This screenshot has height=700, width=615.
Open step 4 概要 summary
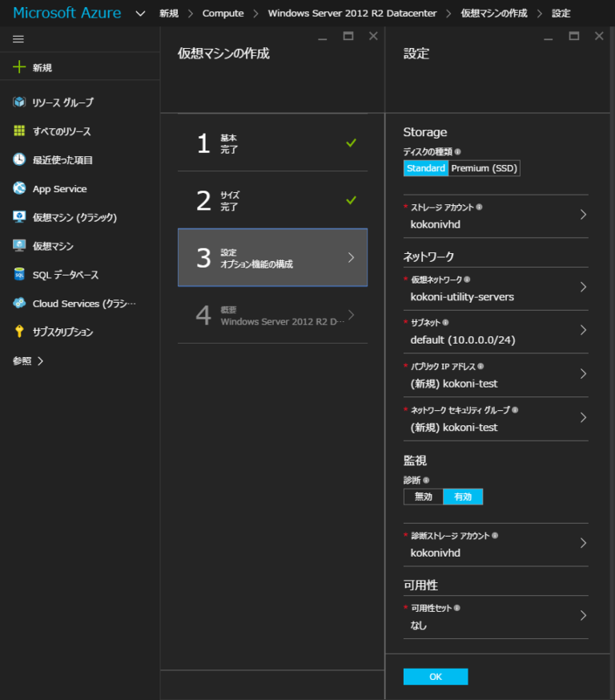click(273, 316)
